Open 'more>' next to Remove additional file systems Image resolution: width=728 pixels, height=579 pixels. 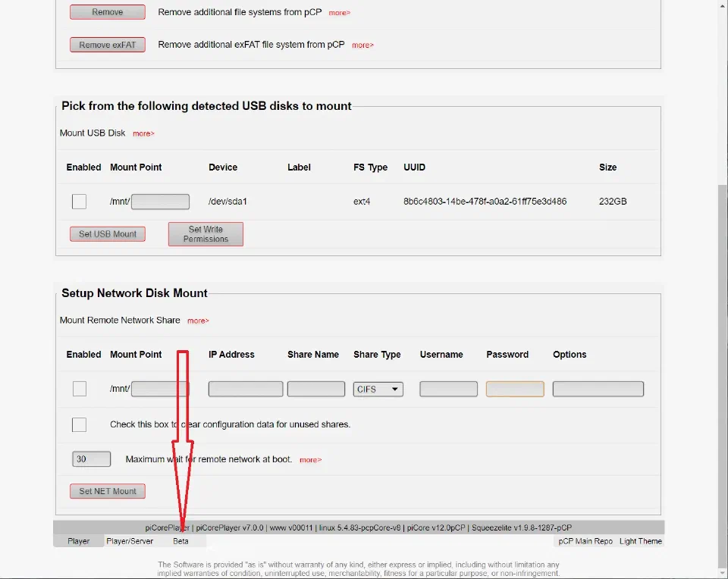(x=340, y=13)
